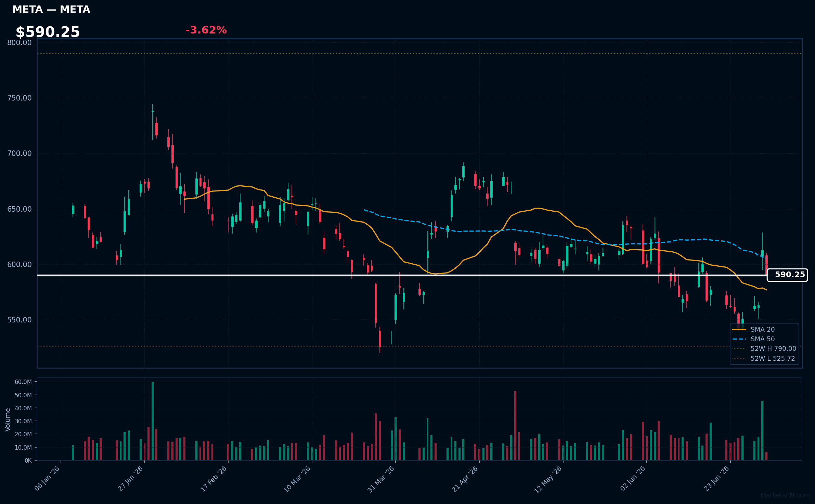
Task: Select the 21 Apr '26 date label
Action: tap(465, 479)
